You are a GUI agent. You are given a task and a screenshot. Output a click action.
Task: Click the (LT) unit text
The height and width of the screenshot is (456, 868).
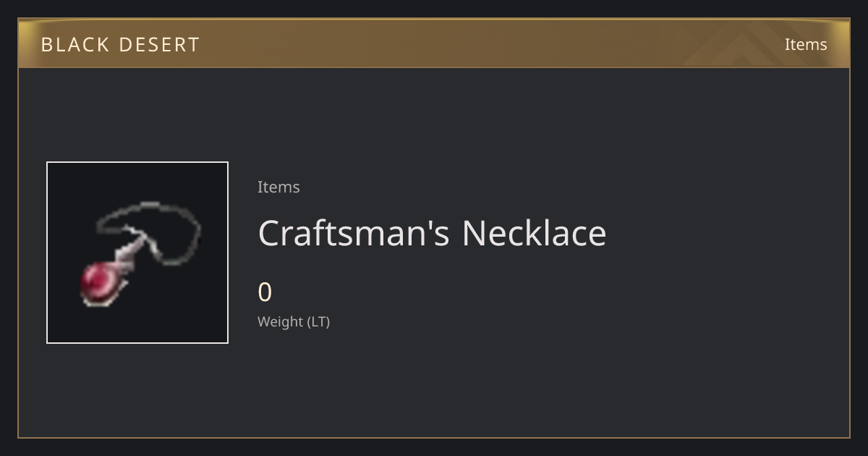(x=319, y=321)
